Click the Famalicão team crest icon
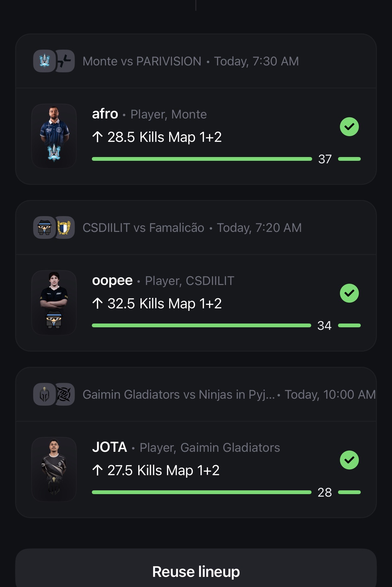This screenshot has width=392, height=587. [64, 227]
